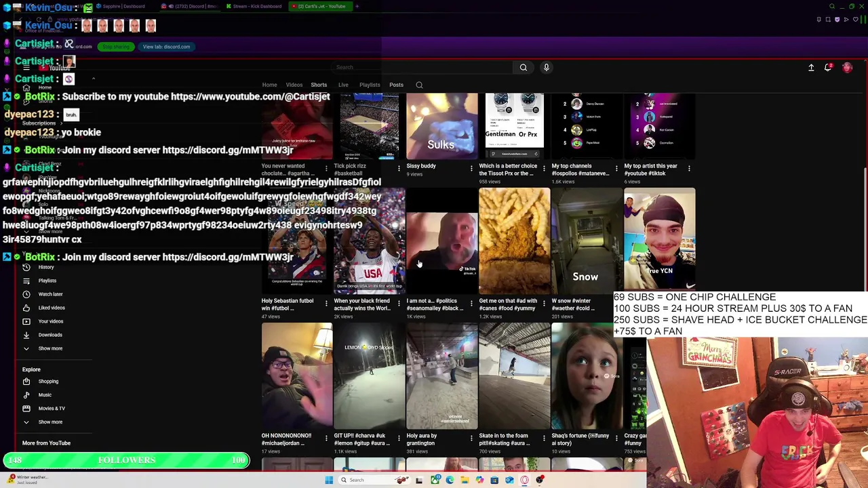The width and height of the screenshot is (868, 488).
Task: Play the 'Gentleman Or Prx' watch short
Action: point(514,127)
